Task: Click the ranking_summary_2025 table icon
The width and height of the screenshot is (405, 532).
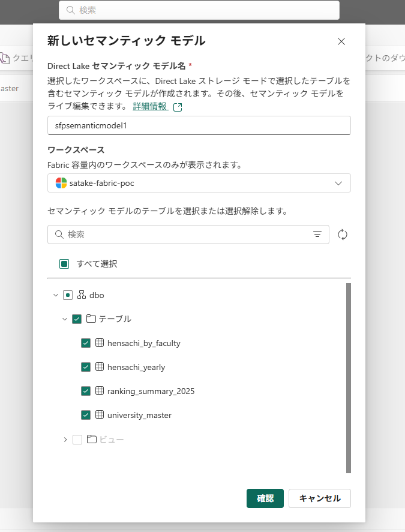Action: [x=100, y=390]
